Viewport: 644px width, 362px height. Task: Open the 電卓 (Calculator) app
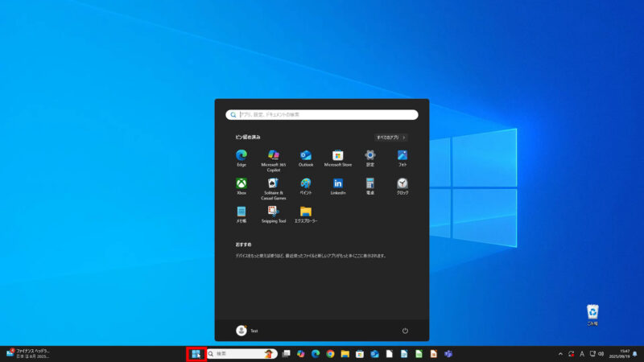tap(370, 184)
